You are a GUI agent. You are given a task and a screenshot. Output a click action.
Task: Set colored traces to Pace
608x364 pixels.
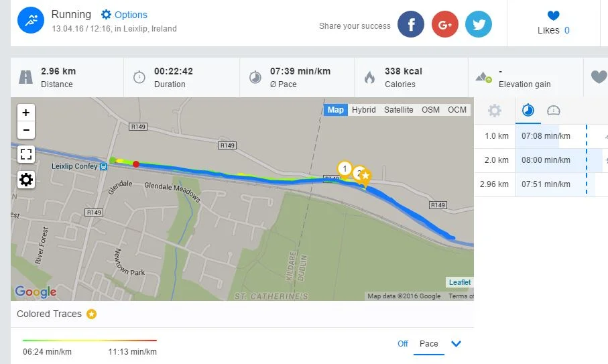pyautogui.click(x=428, y=344)
